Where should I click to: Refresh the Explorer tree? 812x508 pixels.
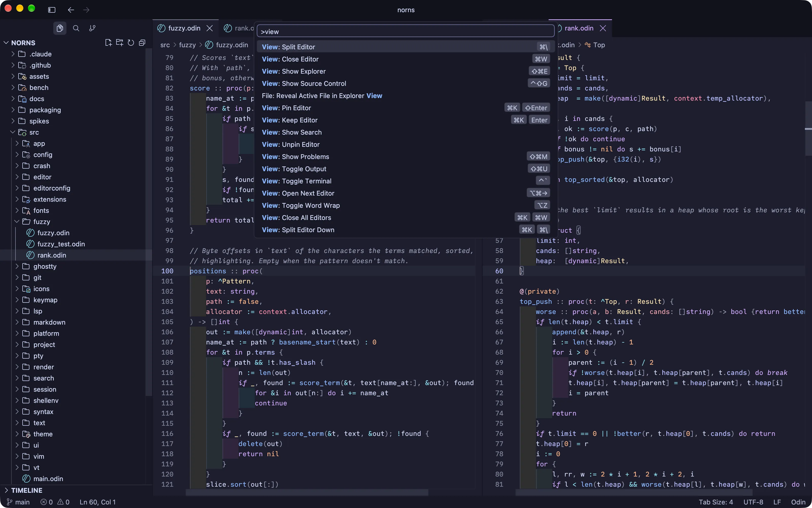(131, 43)
